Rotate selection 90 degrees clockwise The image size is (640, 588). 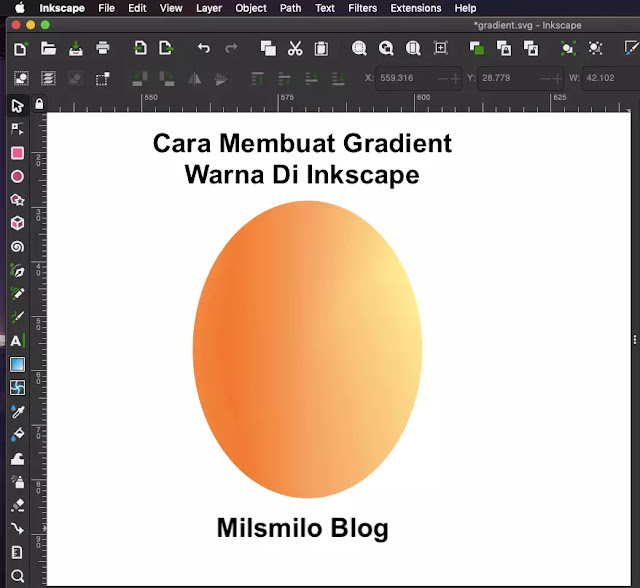tap(166, 78)
